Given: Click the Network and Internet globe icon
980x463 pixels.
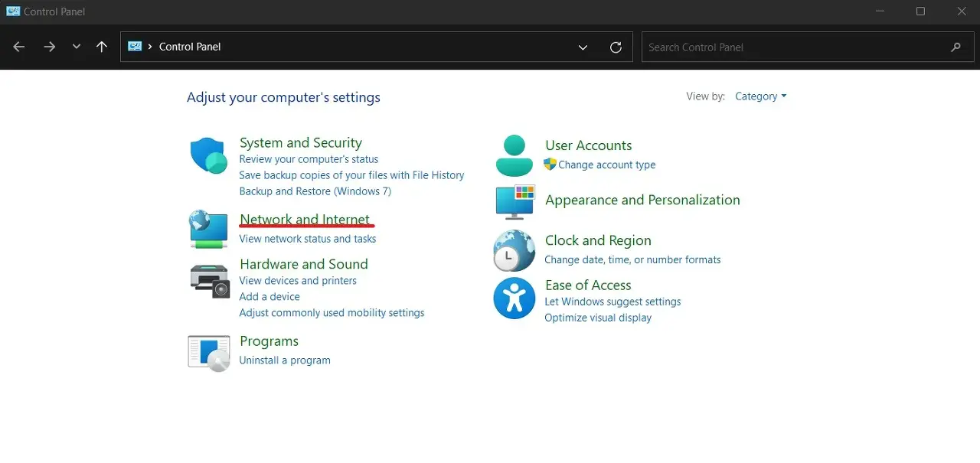Looking at the screenshot, I should point(208,230).
